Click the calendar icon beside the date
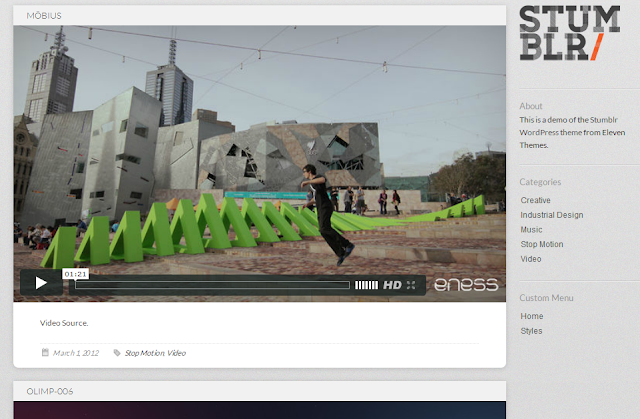The width and height of the screenshot is (640, 419). [45, 352]
